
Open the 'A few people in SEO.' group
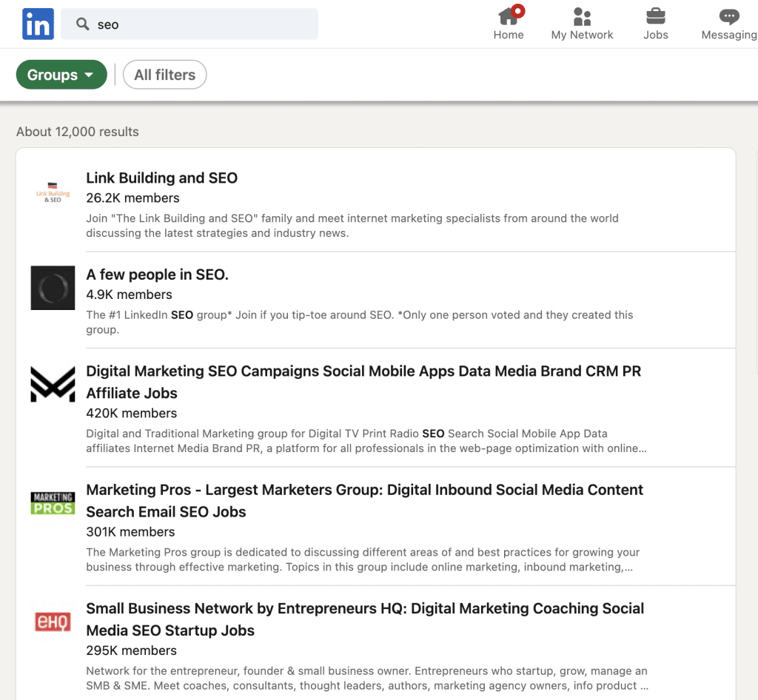[x=157, y=275]
